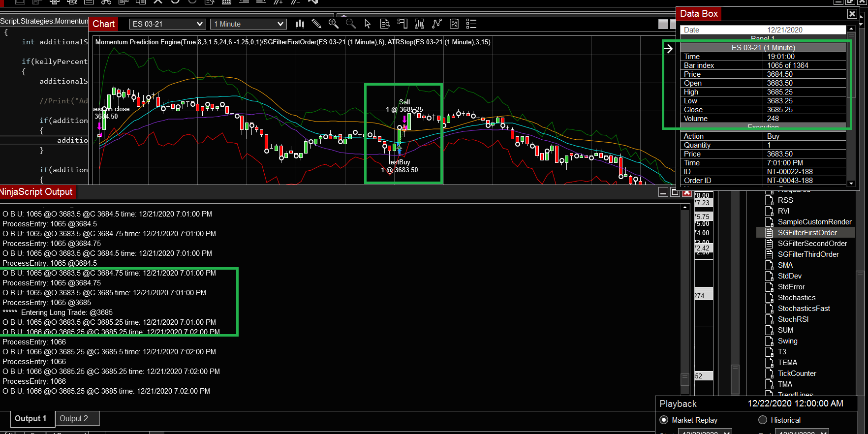Click the Data Box scroll down arrow
This screenshot has height=434, width=868.
(x=851, y=183)
